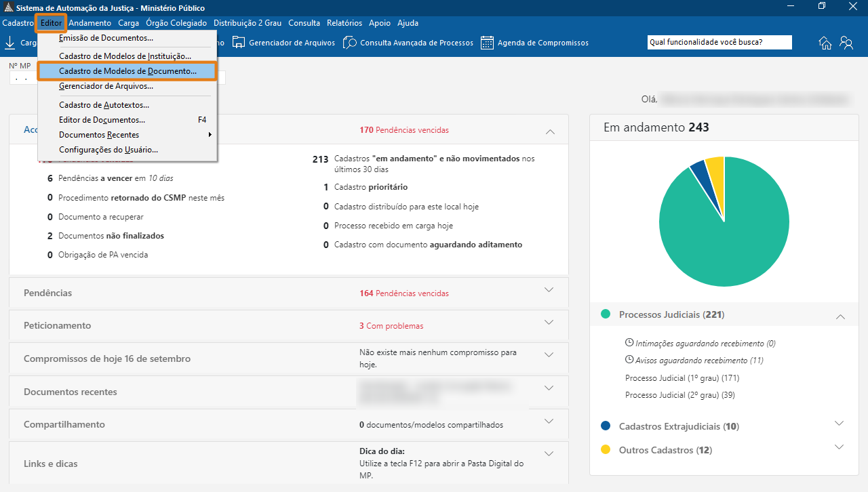Image resolution: width=868 pixels, height=492 pixels.
Task: Open 'Pendências a vencer em 10 dias'
Action: point(116,178)
